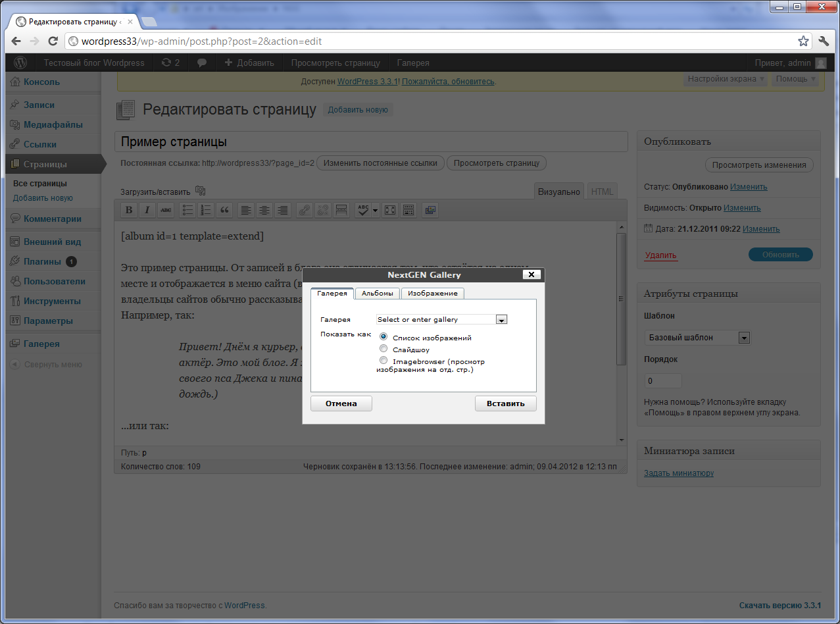This screenshot has height=624, width=840.
Task: Select 'Слайдшоу' radio option
Action: [383, 348]
